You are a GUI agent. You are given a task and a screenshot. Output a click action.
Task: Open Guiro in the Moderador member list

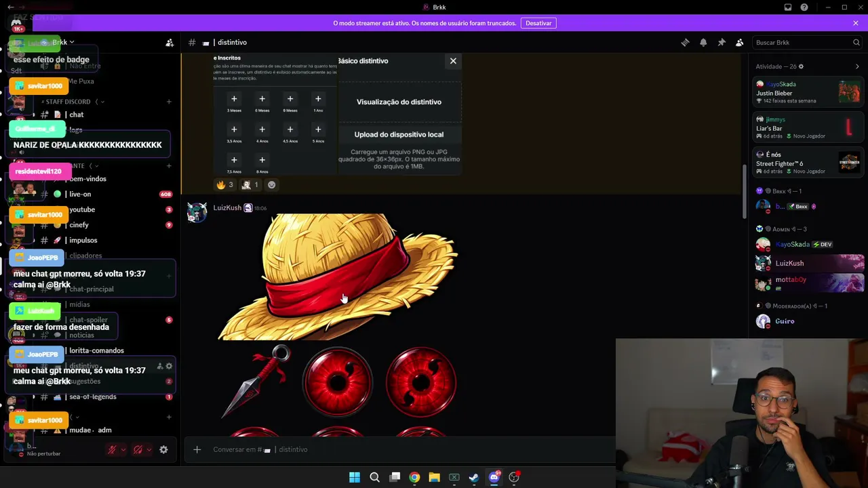point(808,321)
